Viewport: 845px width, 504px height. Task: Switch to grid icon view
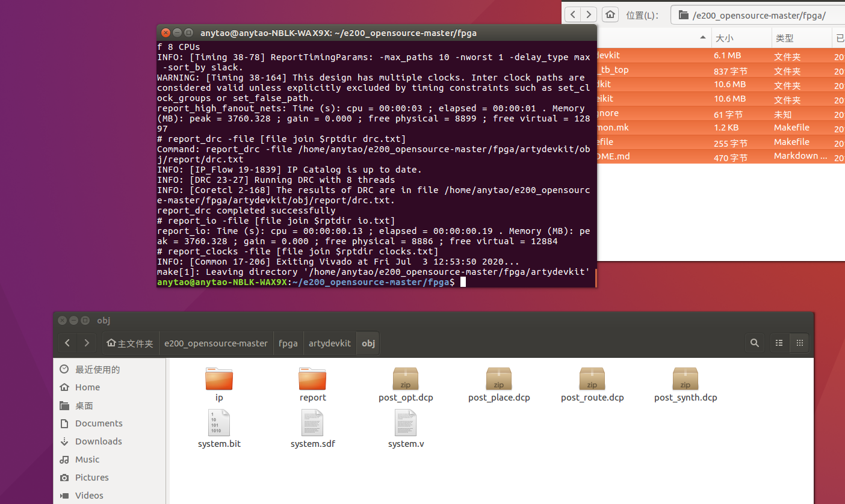coord(800,343)
